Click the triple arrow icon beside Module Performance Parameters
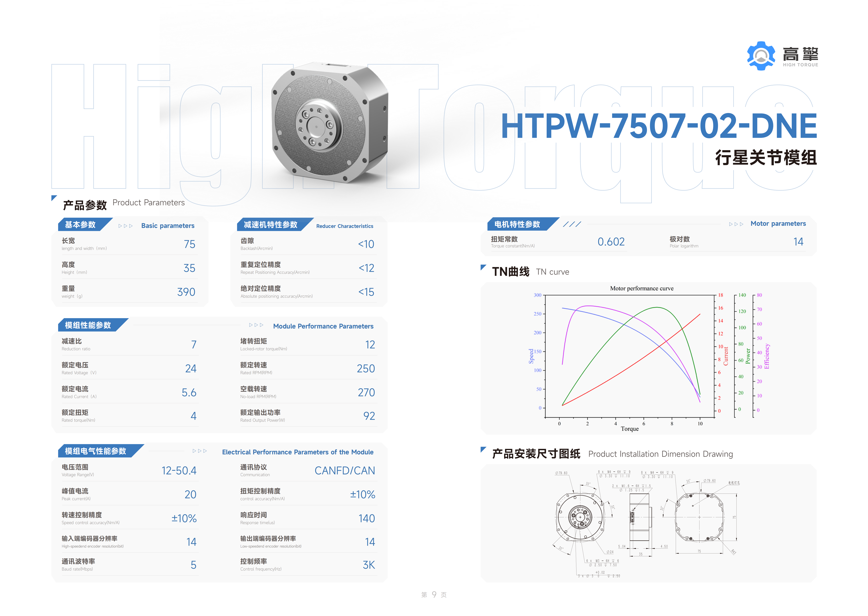 click(256, 325)
